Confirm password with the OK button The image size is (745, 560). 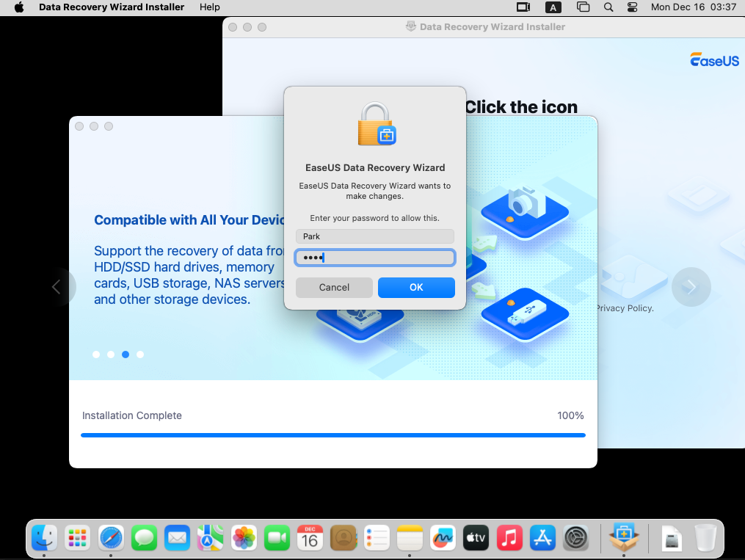click(416, 288)
